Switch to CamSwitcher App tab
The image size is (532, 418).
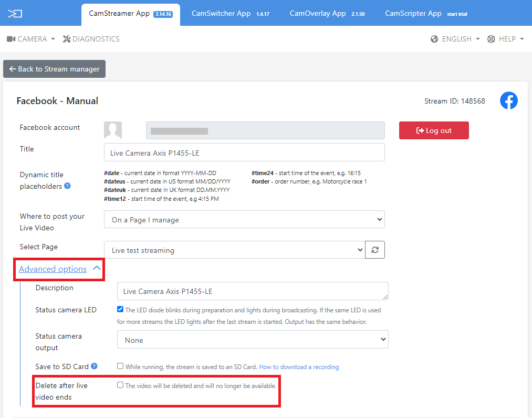coord(231,14)
